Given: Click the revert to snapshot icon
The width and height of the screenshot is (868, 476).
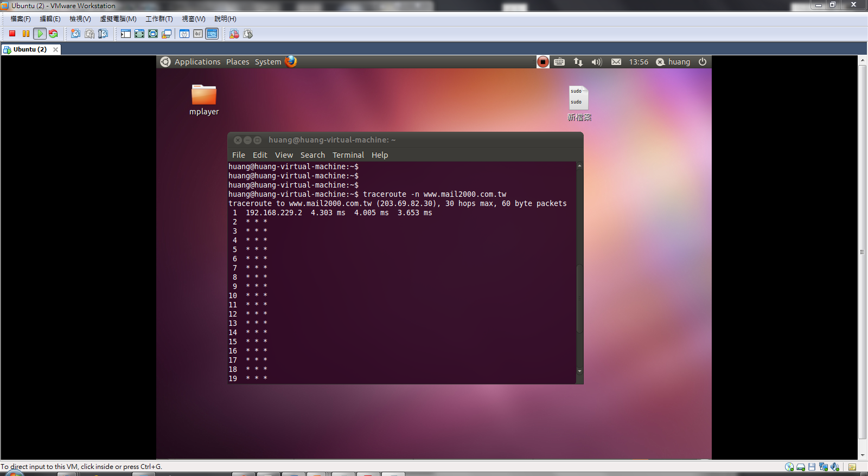Looking at the screenshot, I should (90, 34).
